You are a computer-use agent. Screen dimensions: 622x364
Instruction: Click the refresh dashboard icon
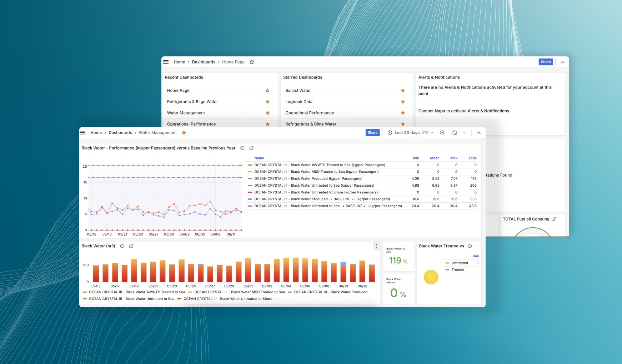click(x=454, y=132)
